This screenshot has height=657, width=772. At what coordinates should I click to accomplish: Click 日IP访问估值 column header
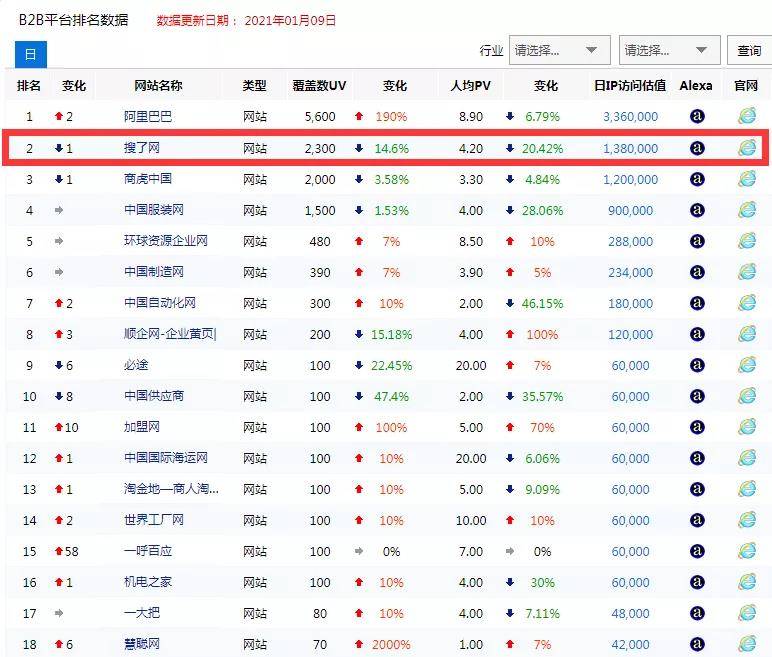(x=630, y=86)
